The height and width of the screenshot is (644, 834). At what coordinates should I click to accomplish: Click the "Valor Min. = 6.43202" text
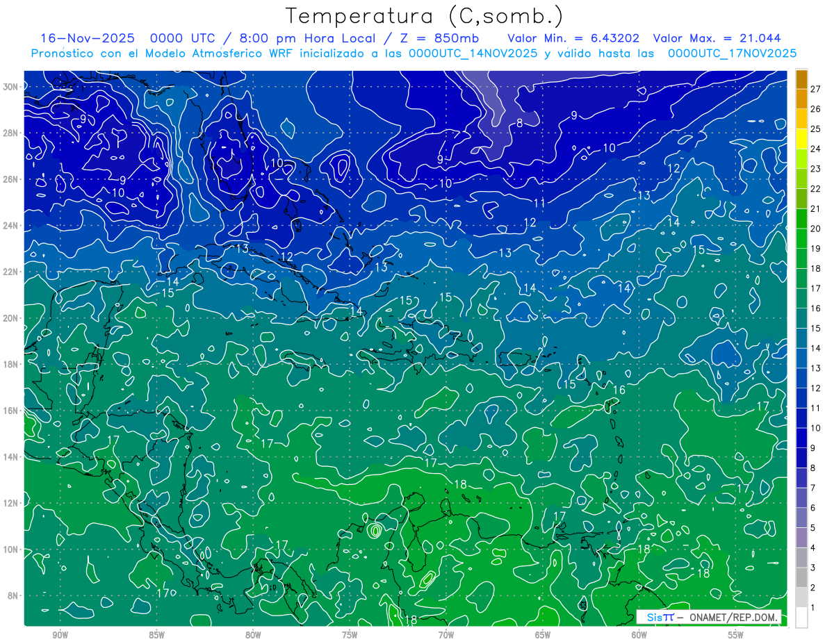point(574,38)
